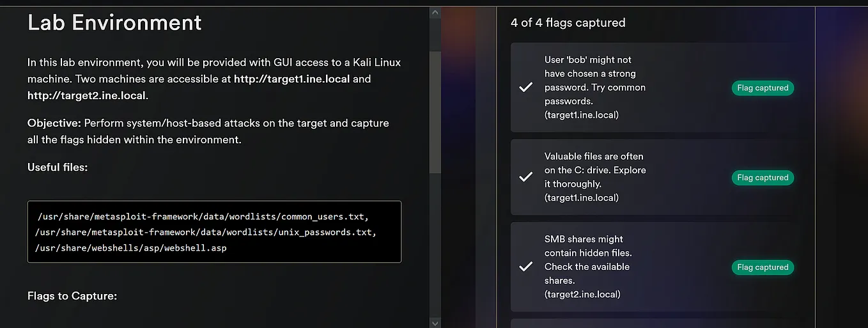The image size is (868, 328).
Task: Click 'Flag captured' badge for bob password task
Action: pos(763,88)
